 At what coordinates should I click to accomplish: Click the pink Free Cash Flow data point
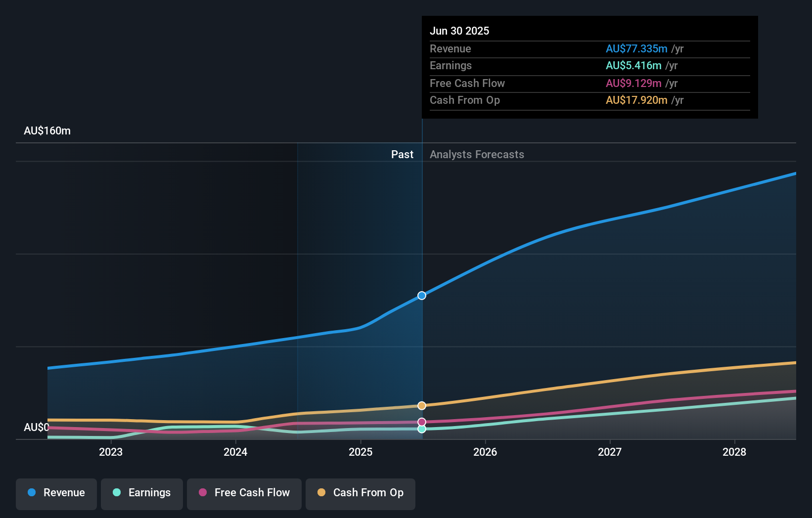(422, 422)
